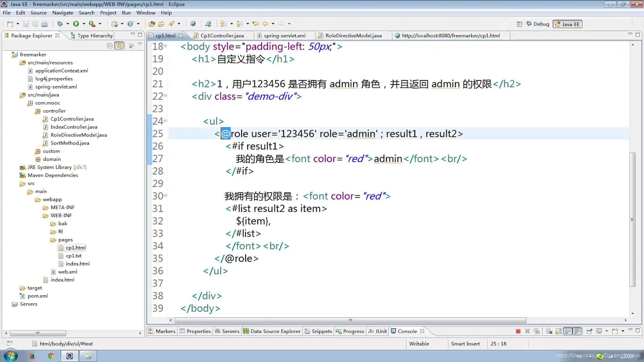Click the Next Annotation arrow icon
Viewport: 644px width, 362px height.
coord(223,24)
